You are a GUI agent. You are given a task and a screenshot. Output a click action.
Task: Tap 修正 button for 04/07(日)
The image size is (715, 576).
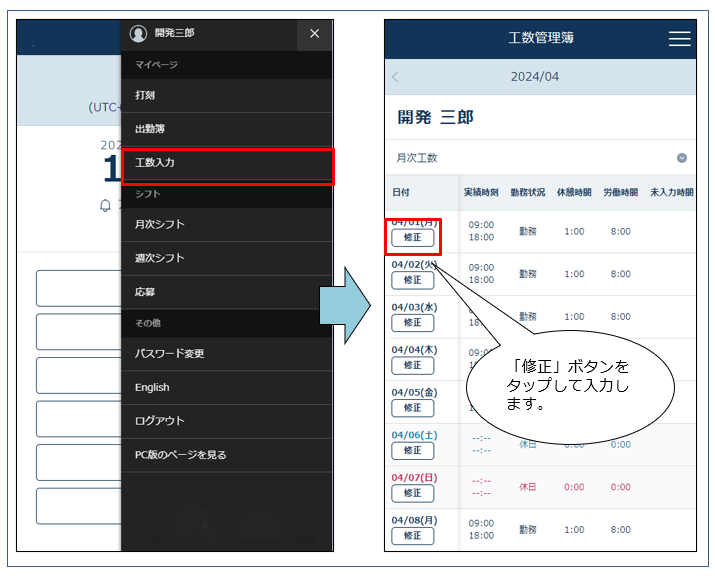(413, 493)
